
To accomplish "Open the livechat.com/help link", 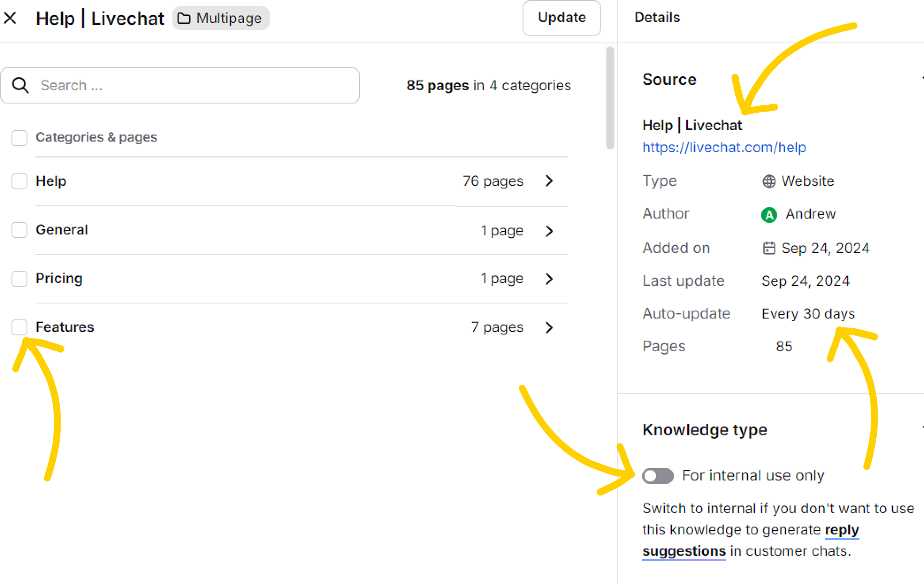I will [724, 147].
